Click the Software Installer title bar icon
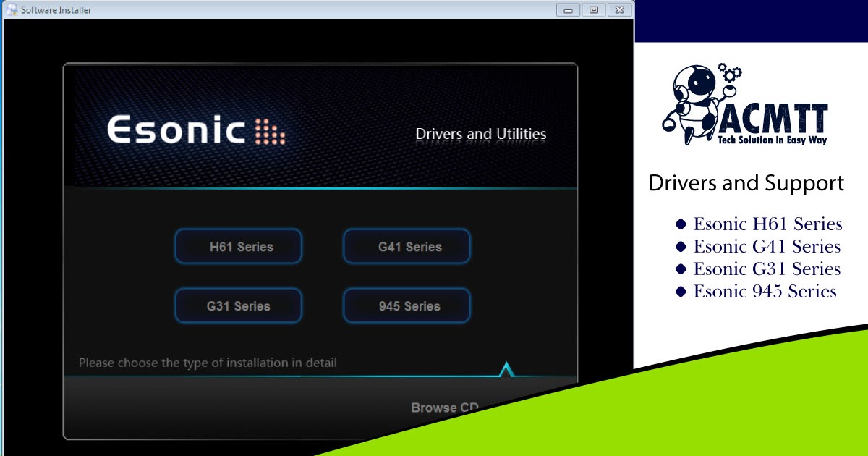 pyautogui.click(x=12, y=10)
